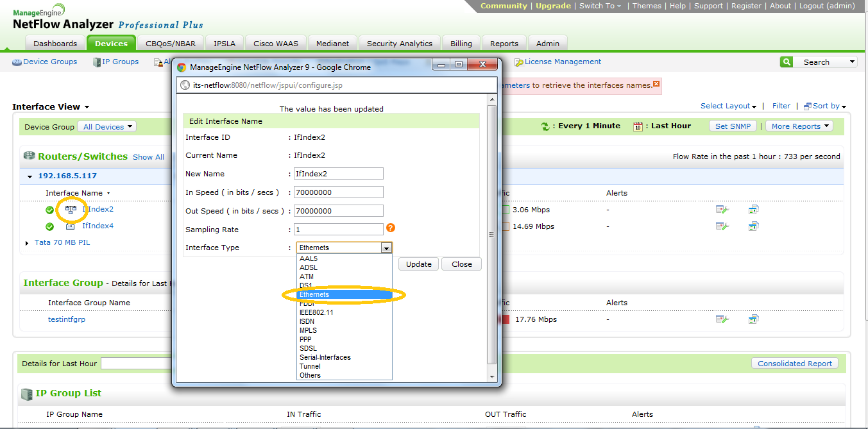Open the Select Layout dropdown

pos(728,106)
